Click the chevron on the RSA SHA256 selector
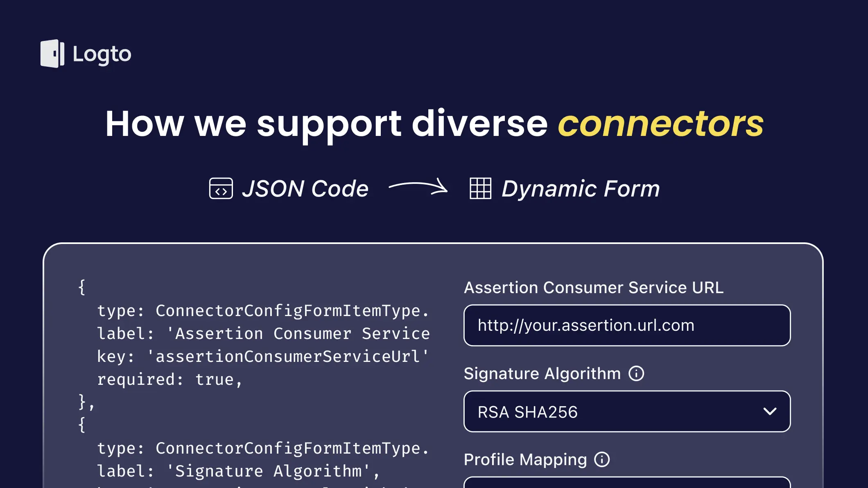 click(770, 412)
